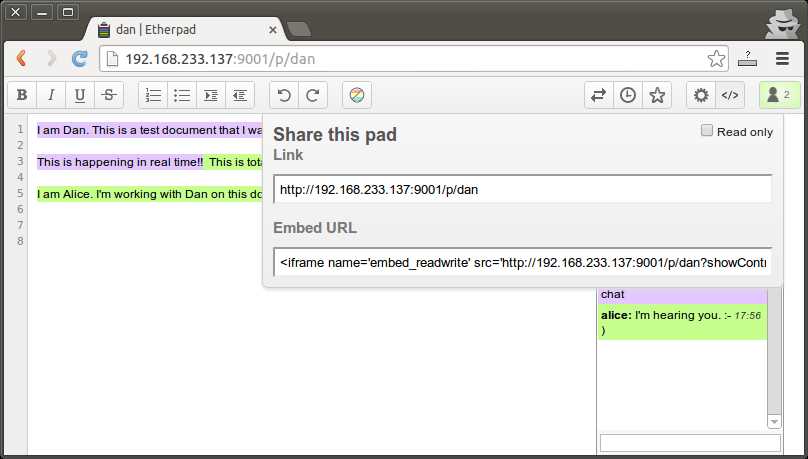Click the chat panel scrollbar track

[774, 350]
